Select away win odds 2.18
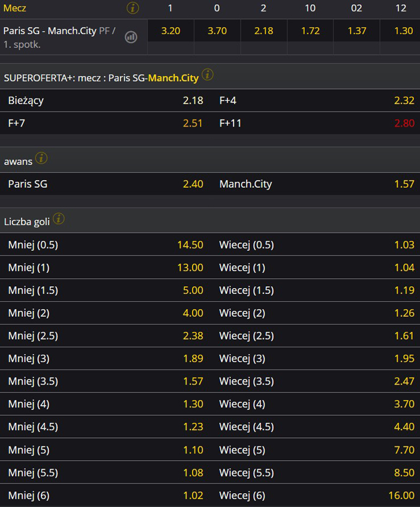420x507 pixels. (x=263, y=31)
